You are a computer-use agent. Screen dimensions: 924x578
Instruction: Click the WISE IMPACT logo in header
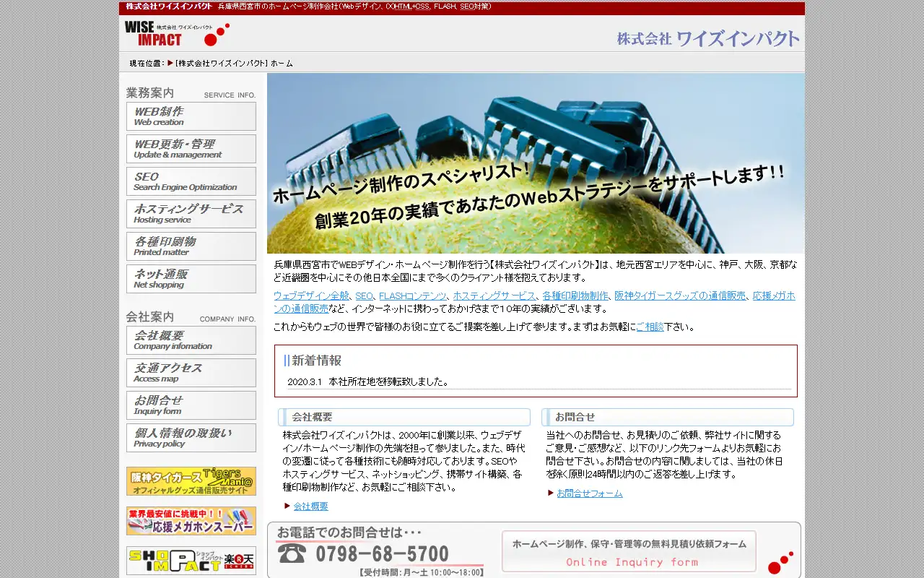[x=177, y=34]
